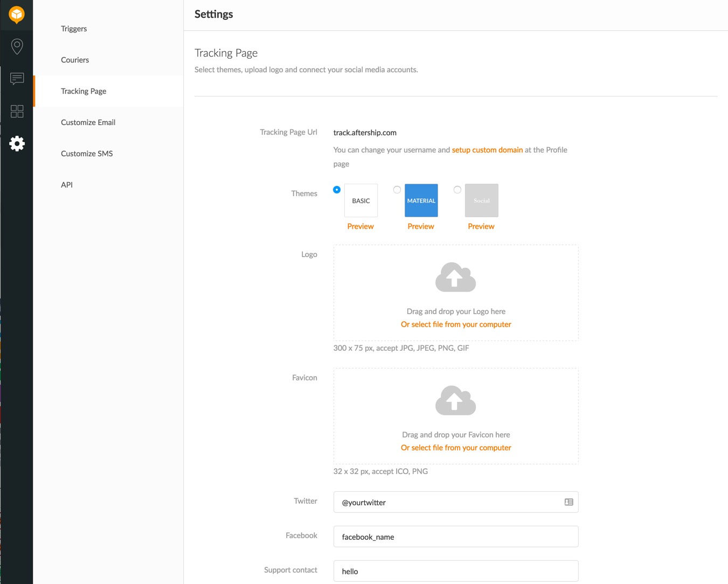This screenshot has width=728, height=584.
Task: Click the blue Material theme thumbnail
Action: 421,200
